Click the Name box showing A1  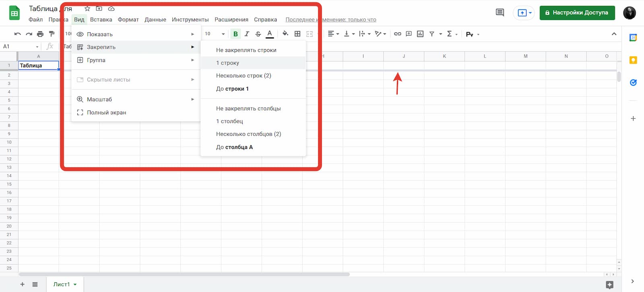20,47
